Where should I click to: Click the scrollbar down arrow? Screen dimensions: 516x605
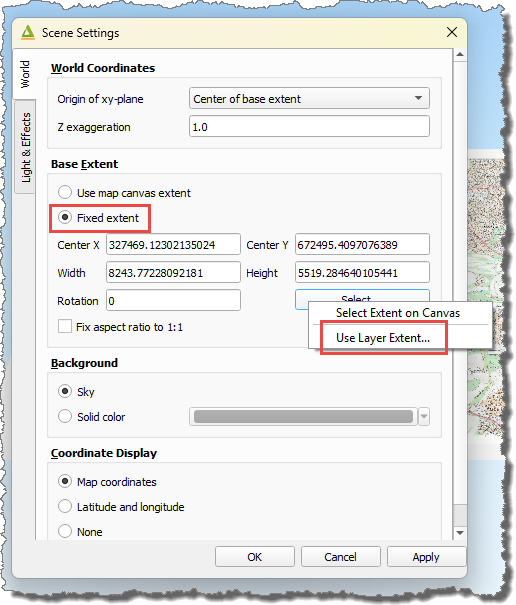[x=459, y=533]
